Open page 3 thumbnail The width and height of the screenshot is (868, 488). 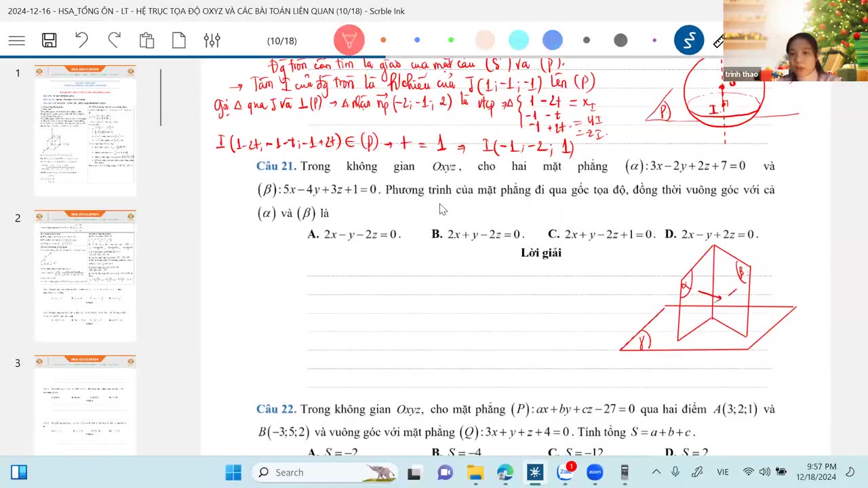[x=85, y=405]
